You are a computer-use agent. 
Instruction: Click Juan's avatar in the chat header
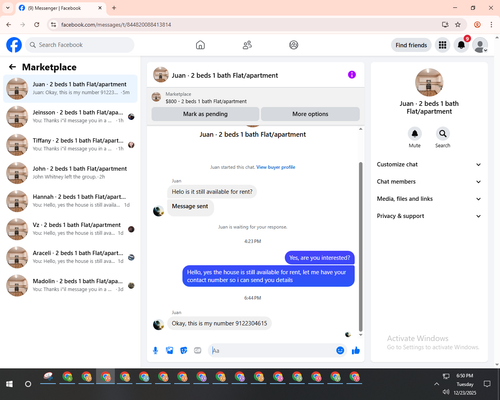tap(161, 75)
